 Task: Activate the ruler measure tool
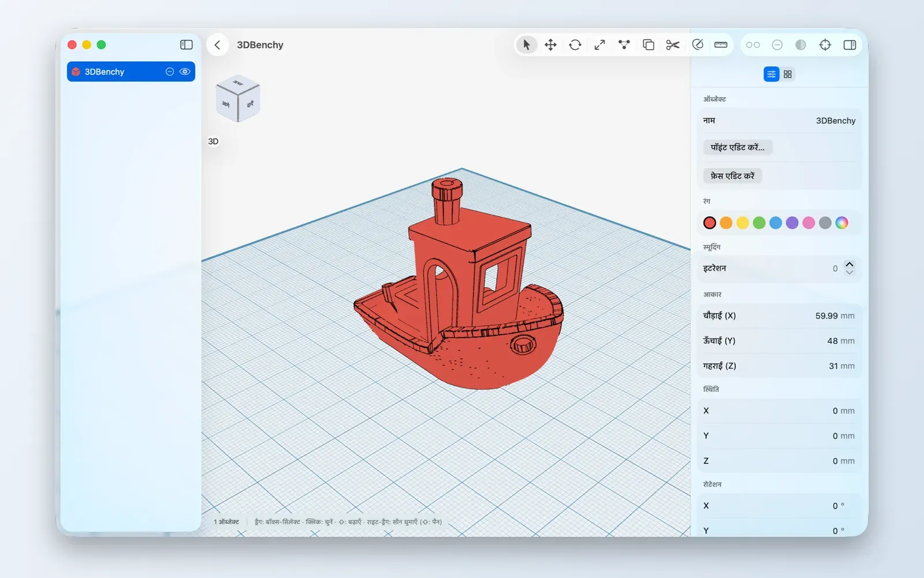(721, 45)
